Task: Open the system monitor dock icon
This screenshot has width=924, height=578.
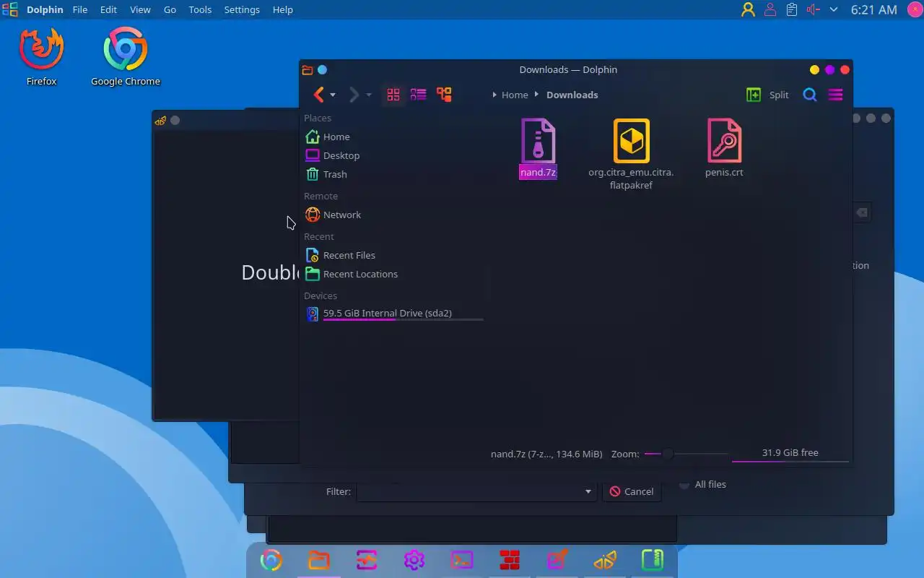Action: coord(367,560)
